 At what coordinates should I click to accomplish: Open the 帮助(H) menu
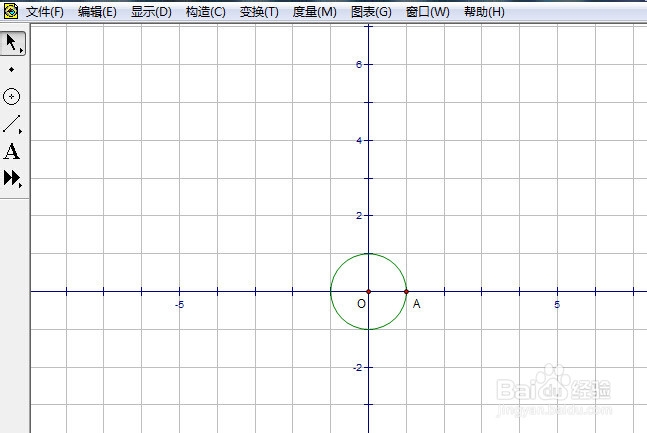(484, 12)
